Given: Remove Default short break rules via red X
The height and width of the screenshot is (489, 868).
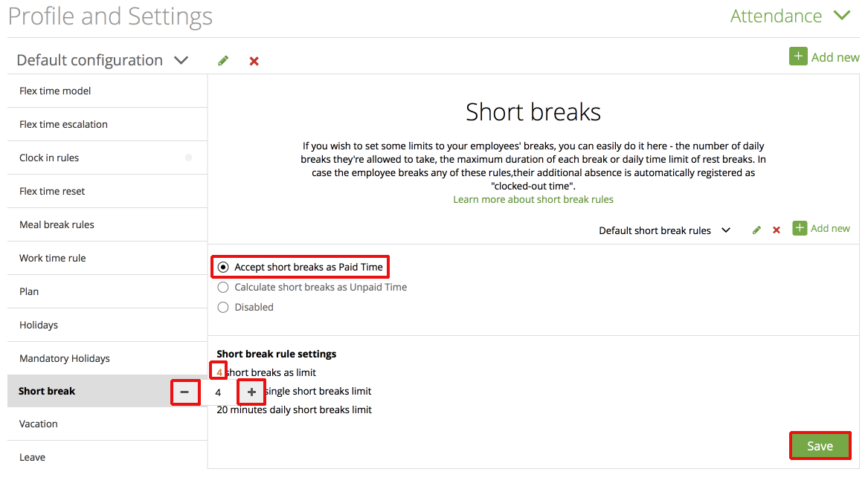Looking at the screenshot, I should coord(776,230).
